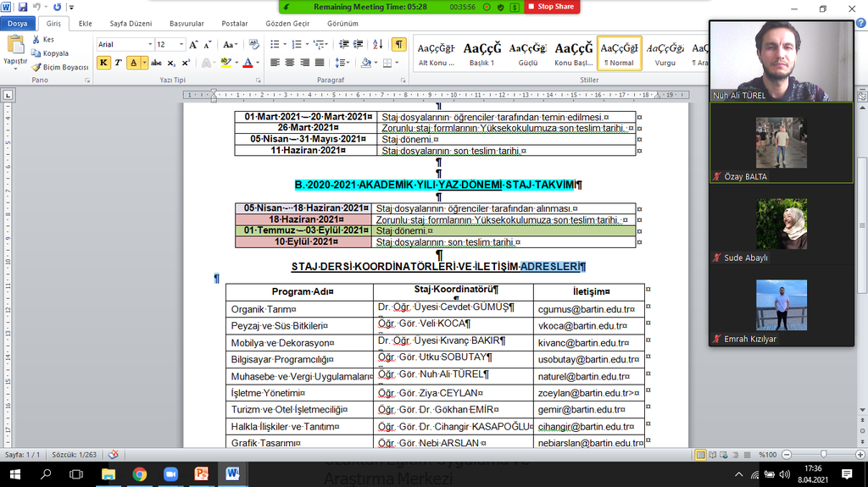Open Zoom app from the Windows taskbar
The height and width of the screenshot is (487, 868).
170,474
